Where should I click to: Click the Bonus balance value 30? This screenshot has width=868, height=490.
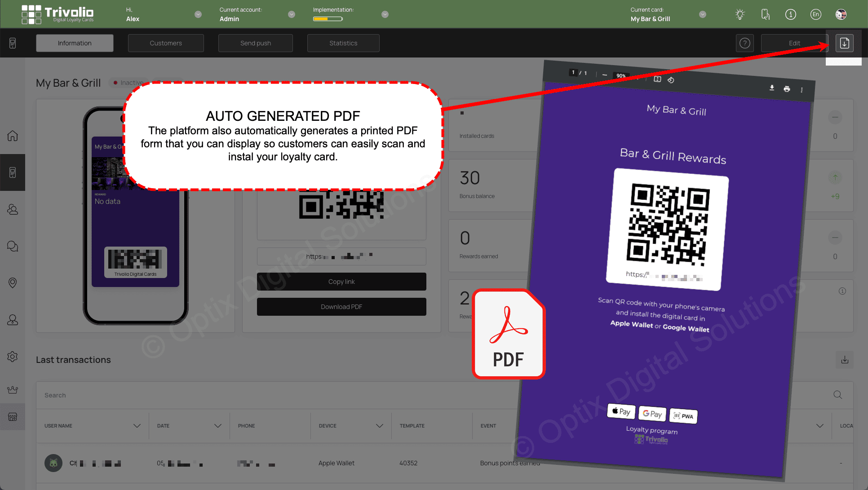[470, 178]
